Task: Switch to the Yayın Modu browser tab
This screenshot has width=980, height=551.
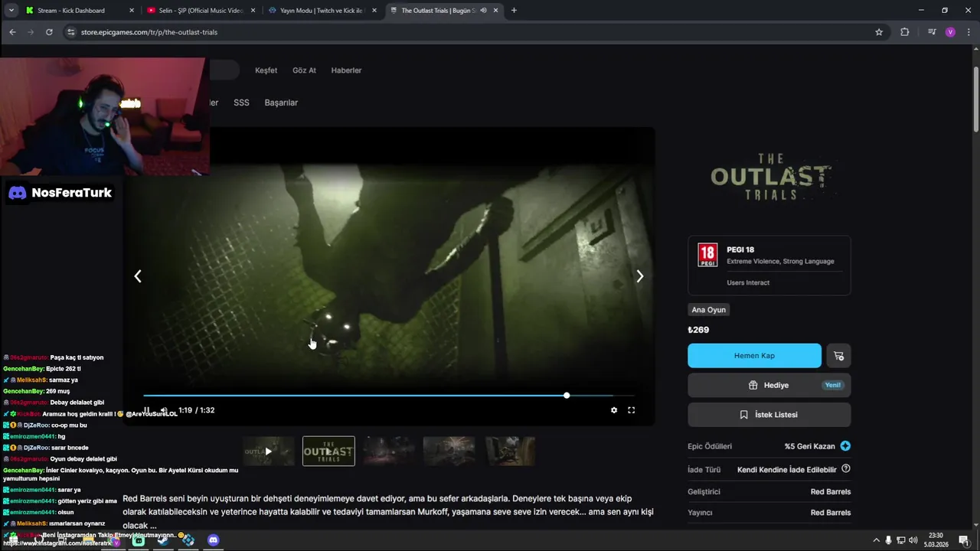Action: 322,11
